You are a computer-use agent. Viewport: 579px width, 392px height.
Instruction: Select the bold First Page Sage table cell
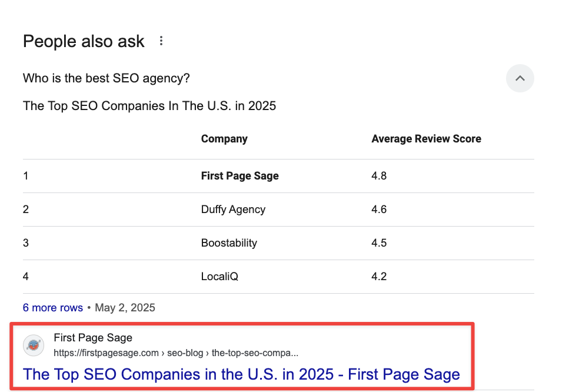(x=239, y=176)
